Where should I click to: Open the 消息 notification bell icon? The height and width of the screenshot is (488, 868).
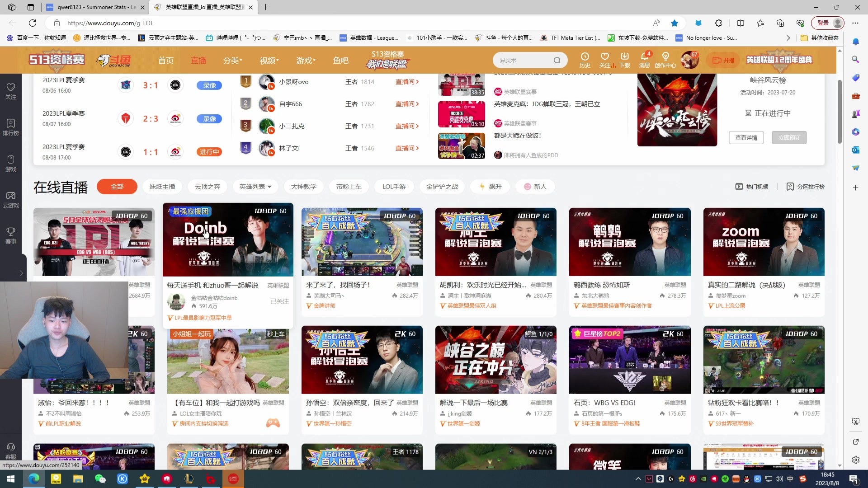click(644, 59)
